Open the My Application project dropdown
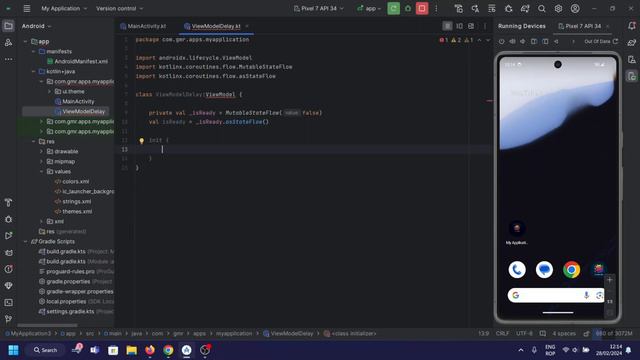Viewport: 640px width, 360px height. [64, 8]
